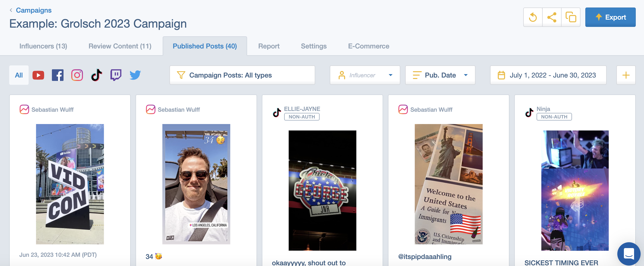
Task: Open the Welcome to the United States thumbnail
Action: tap(449, 184)
